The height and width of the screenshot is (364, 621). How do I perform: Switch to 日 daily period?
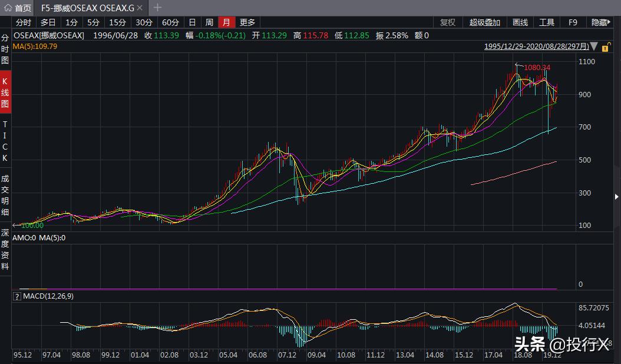(191, 22)
